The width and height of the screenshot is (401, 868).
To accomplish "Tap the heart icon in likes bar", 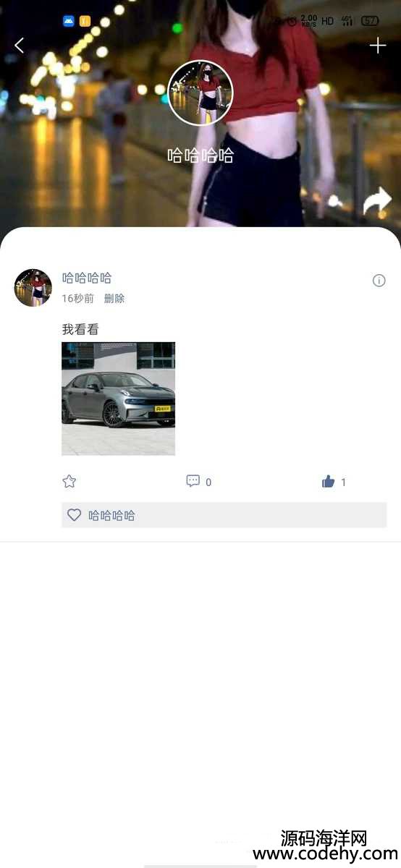I will click(x=74, y=515).
